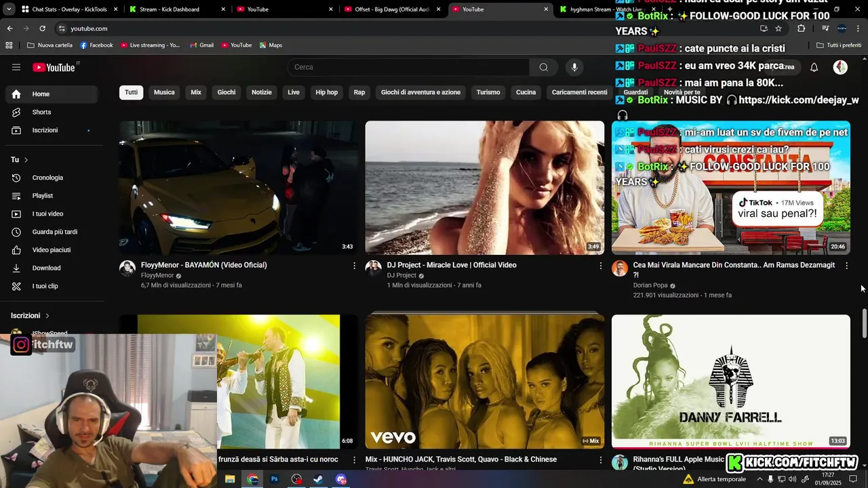
Task: Select the Notizie filter chip
Action: point(262,92)
